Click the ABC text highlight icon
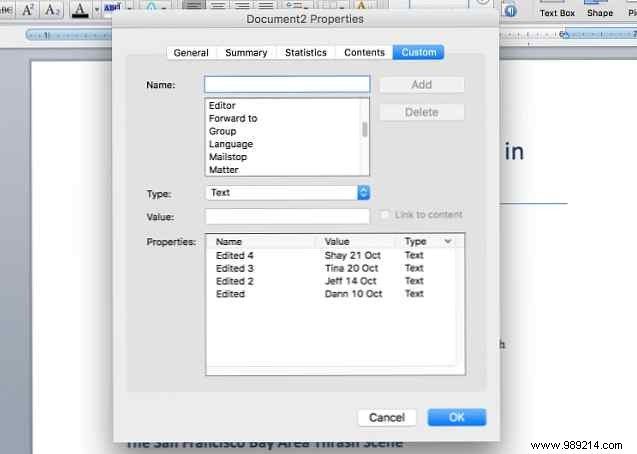The image size is (637, 454). click(113, 7)
